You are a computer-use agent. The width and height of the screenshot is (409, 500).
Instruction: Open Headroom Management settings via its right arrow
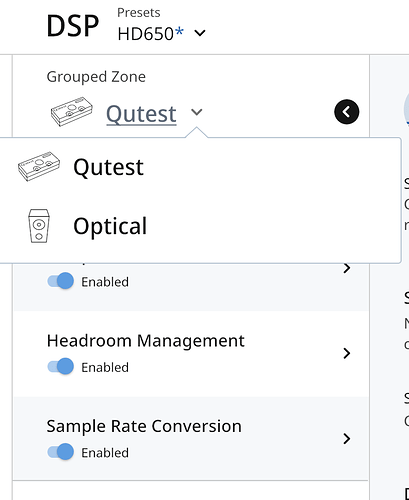pyautogui.click(x=347, y=353)
